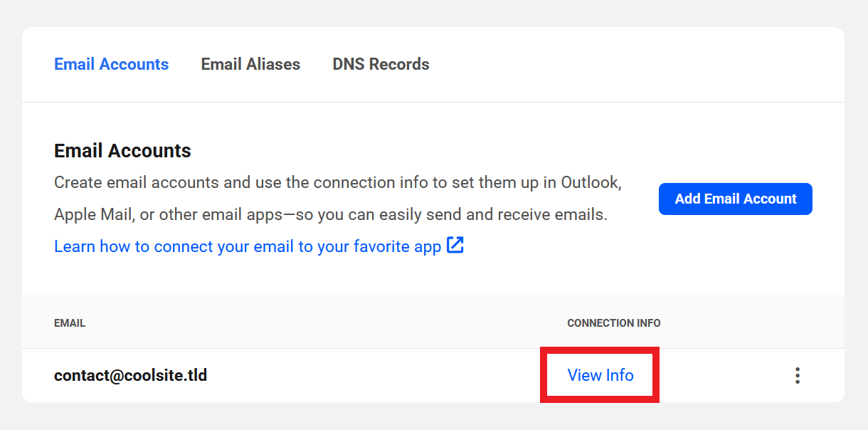Click the contact@coolsite.tld email address
The width and height of the screenshot is (868, 430).
pyautogui.click(x=130, y=375)
